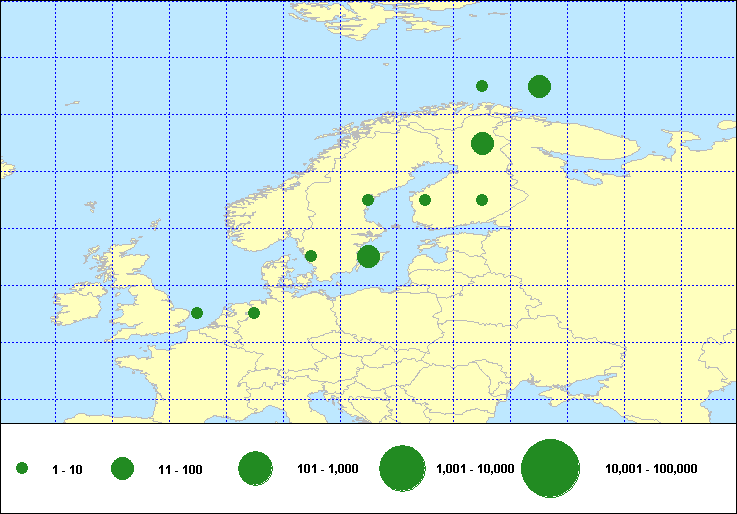Select the larger dot in northern Lapland
The width and height of the screenshot is (737, 514).
click(482, 143)
